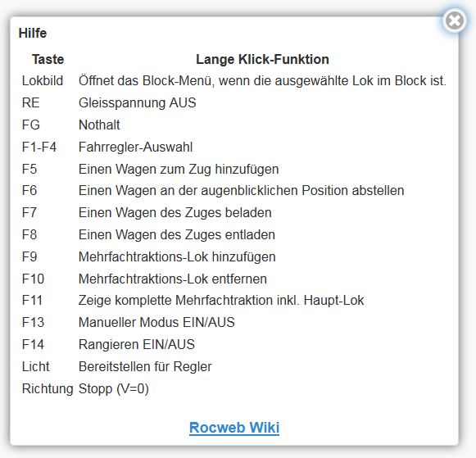Image resolution: width=476 pixels, height=458 pixels.
Task: Select Rangieren EIN/AUS entry
Action: pos(137,344)
